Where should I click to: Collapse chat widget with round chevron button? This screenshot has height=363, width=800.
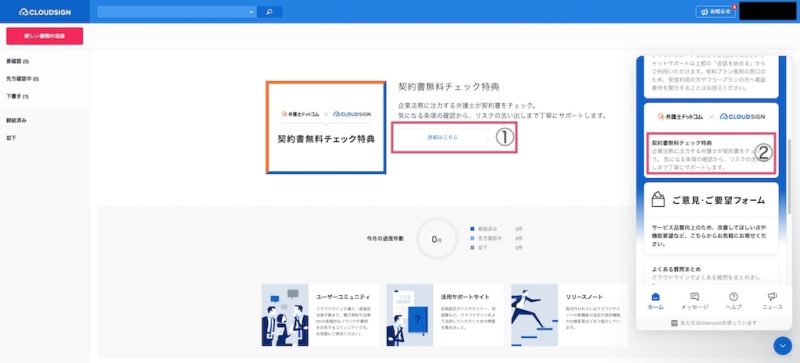click(782, 346)
